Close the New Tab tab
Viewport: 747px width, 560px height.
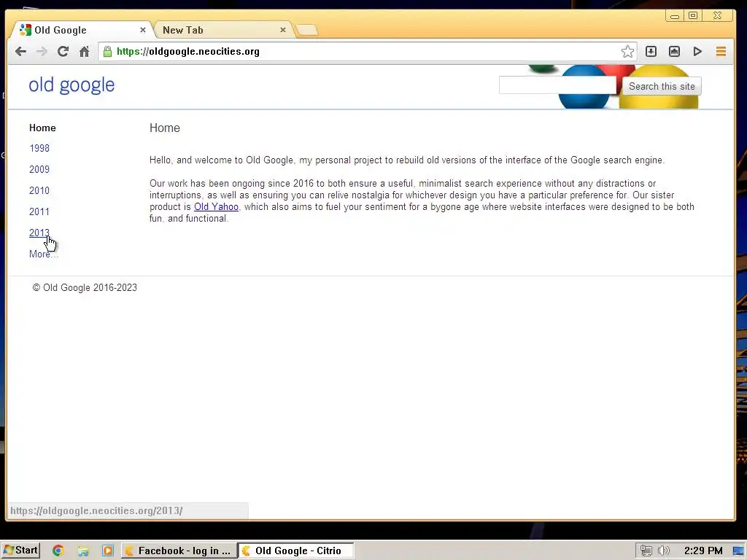282,30
